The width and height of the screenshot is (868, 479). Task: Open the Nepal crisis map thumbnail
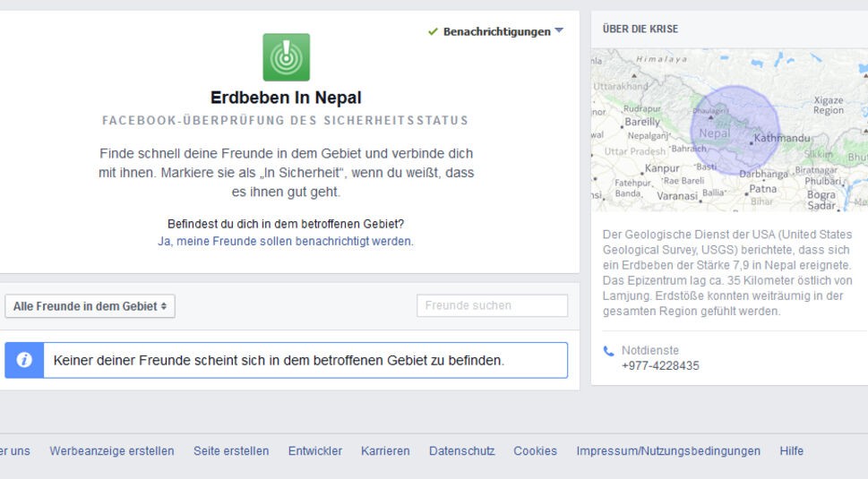point(730,130)
